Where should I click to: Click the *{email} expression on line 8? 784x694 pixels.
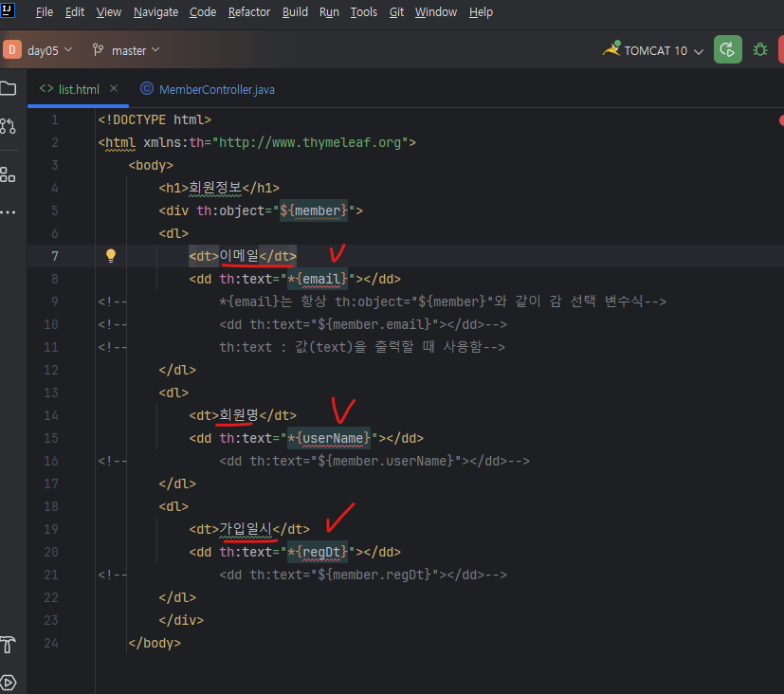click(318, 279)
